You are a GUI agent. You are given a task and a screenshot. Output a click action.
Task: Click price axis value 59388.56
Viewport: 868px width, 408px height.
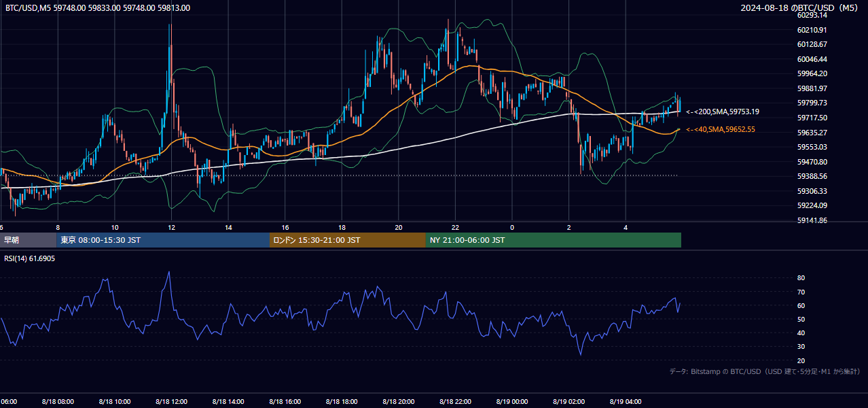(x=812, y=176)
